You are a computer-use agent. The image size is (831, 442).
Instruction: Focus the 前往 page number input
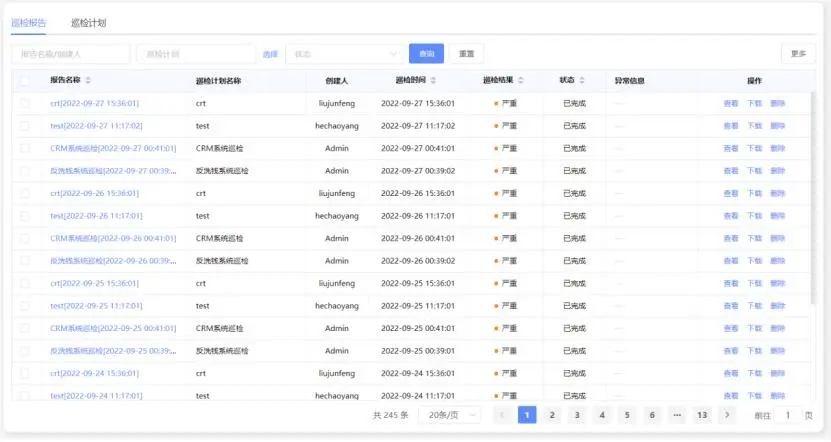coord(788,415)
